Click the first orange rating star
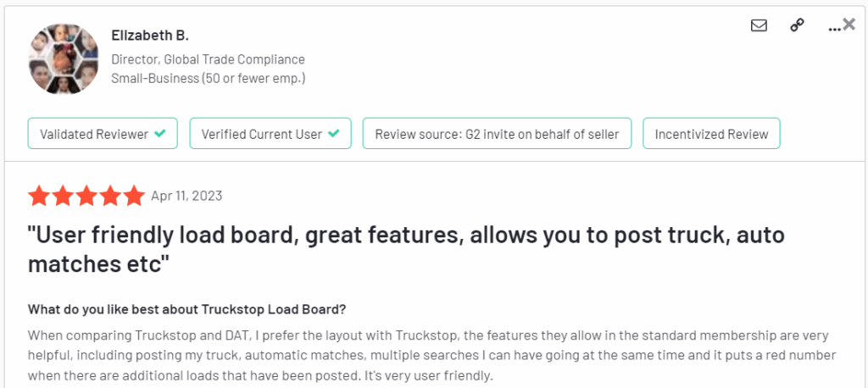Image resolution: width=868 pixels, height=388 pixels. [39, 197]
